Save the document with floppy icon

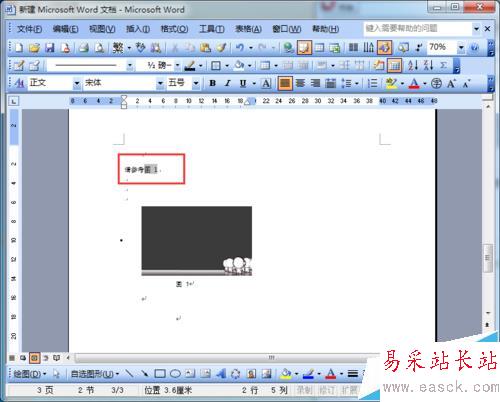(50, 48)
